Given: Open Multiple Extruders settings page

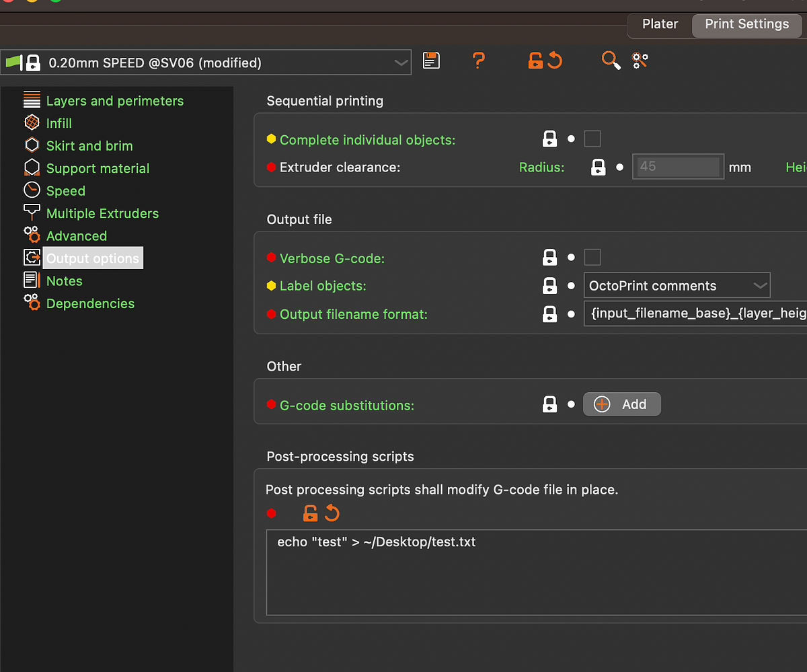Looking at the screenshot, I should 102,213.
